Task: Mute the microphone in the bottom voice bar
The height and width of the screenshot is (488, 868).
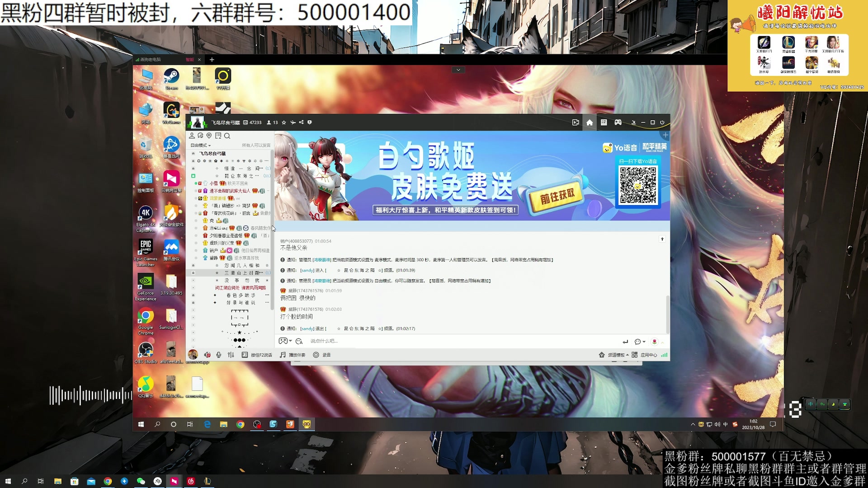Action: pos(218,355)
